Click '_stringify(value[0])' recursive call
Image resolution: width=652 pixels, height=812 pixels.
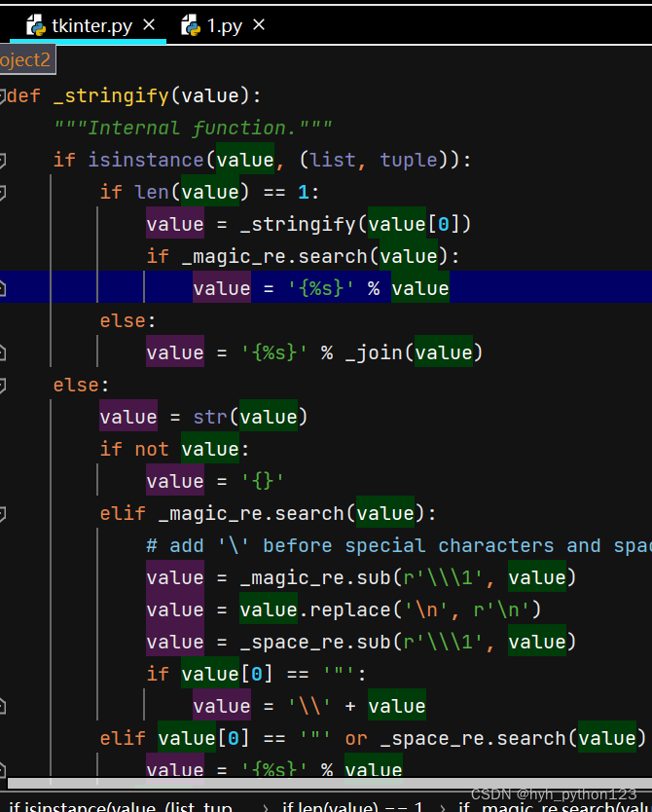pyautogui.click(x=356, y=224)
